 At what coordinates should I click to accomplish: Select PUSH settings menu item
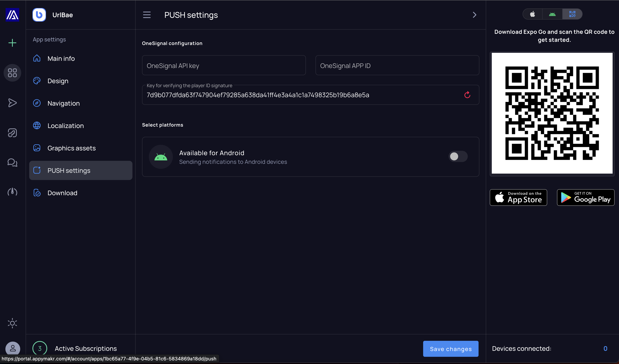(81, 170)
